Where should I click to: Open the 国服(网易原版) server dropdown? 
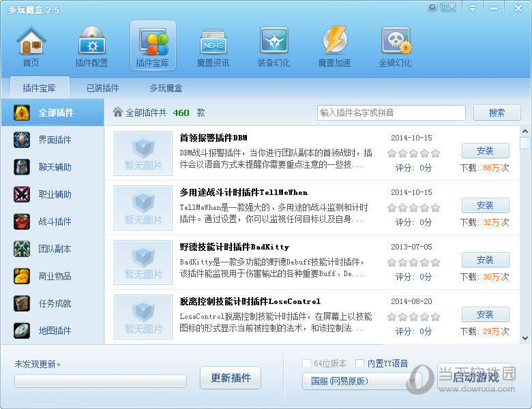361,381
